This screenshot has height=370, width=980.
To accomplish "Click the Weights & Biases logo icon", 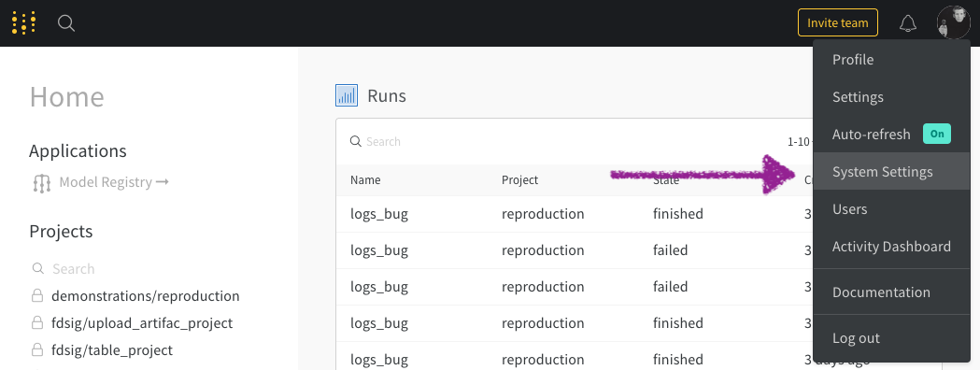I will [23, 23].
